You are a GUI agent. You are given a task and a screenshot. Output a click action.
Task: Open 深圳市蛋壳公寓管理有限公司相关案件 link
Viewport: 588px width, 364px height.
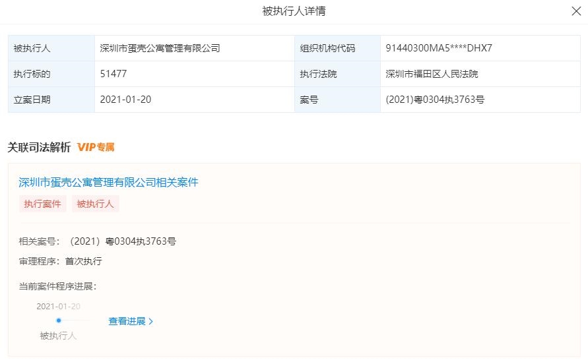click(108, 183)
